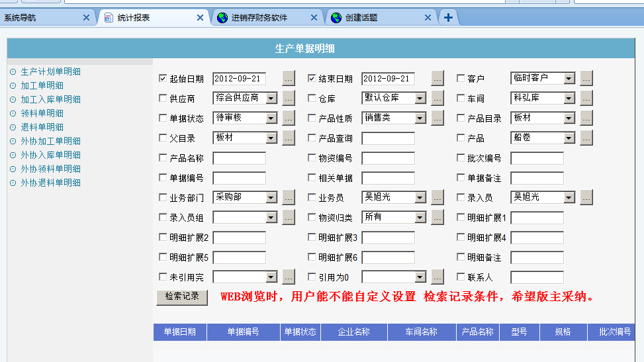Click the ellipsis button beside 物资归类
644x362 pixels.
[437, 218]
